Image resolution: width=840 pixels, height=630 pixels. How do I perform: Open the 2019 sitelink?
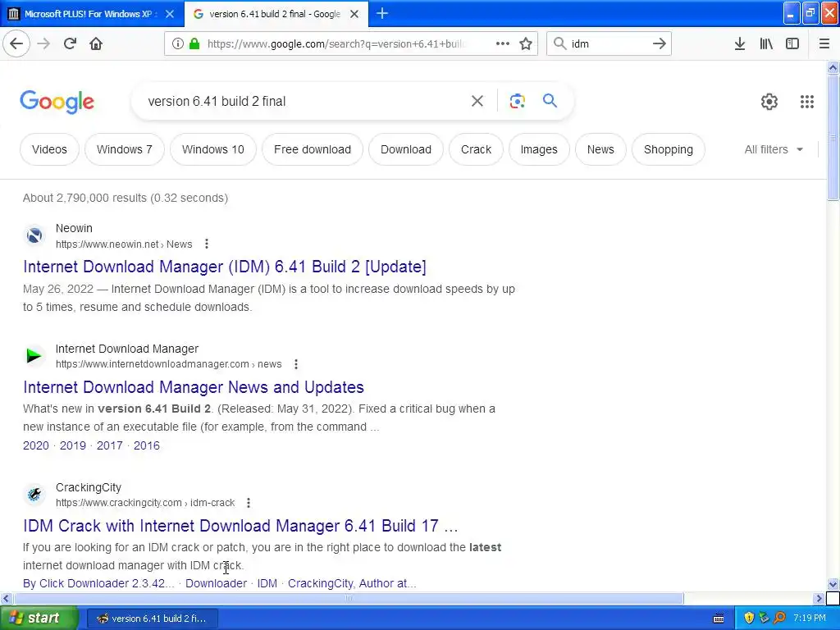click(x=73, y=445)
